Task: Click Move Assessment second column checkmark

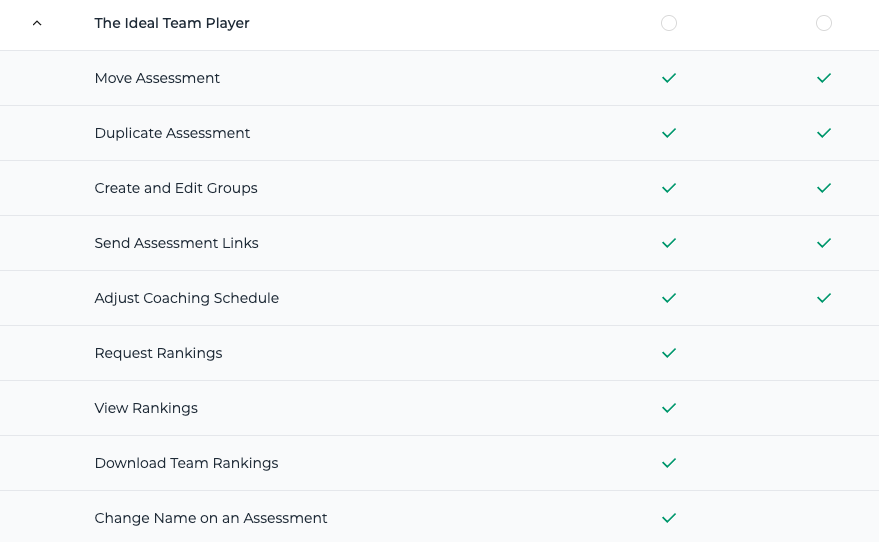Action: point(824,78)
